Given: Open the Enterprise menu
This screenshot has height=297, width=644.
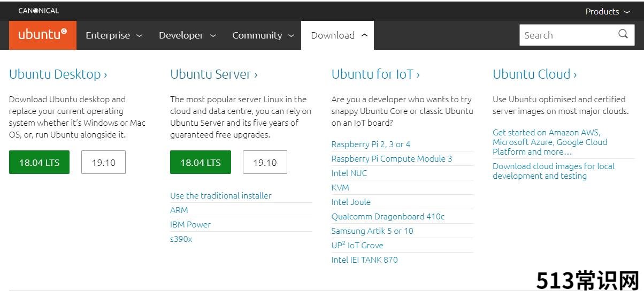Looking at the screenshot, I should click(x=114, y=35).
